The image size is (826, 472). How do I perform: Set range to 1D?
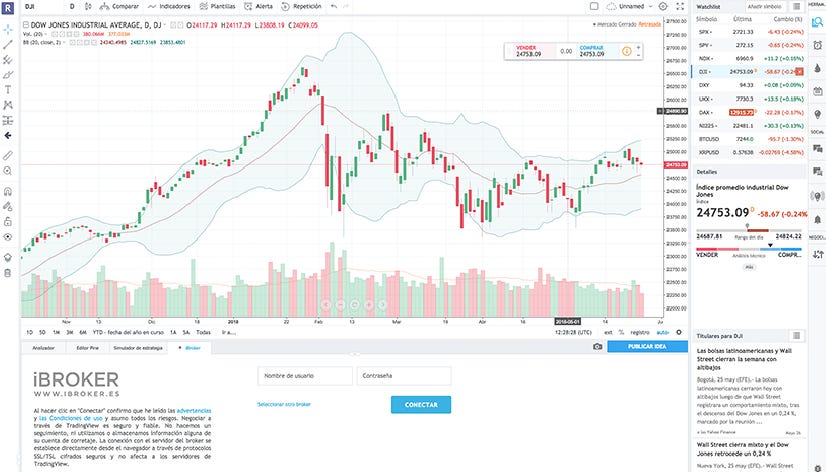(x=30, y=332)
